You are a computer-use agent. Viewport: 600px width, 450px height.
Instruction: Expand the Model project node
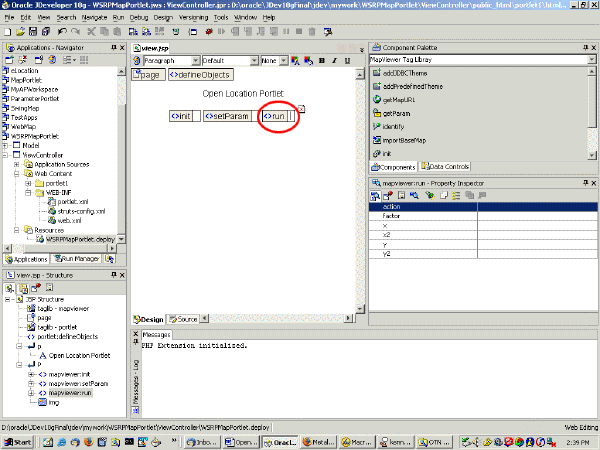pyautogui.click(x=5, y=145)
